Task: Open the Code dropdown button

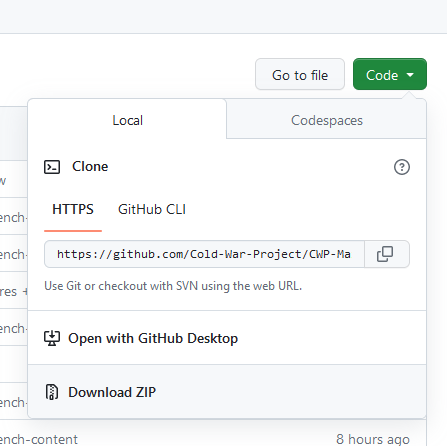Action: coord(390,74)
